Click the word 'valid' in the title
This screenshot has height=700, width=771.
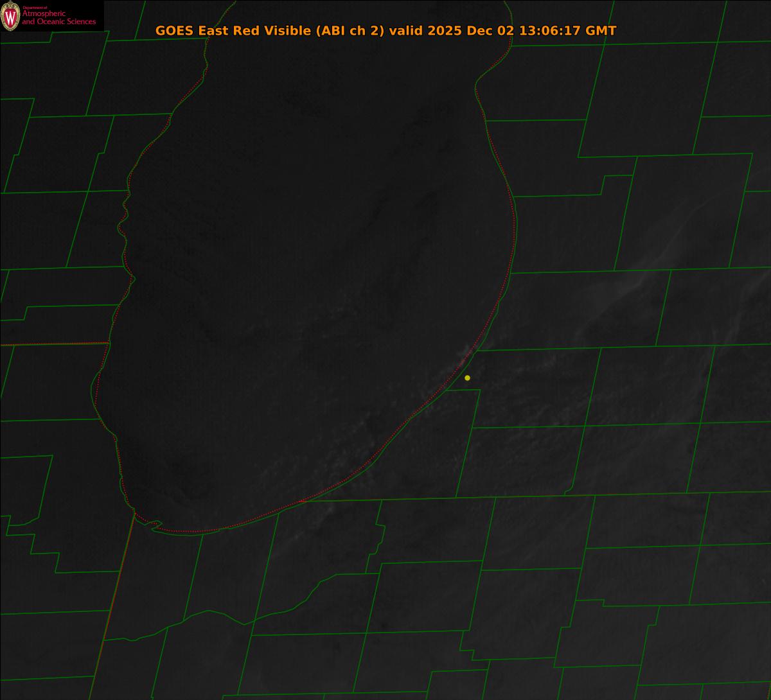click(405, 31)
